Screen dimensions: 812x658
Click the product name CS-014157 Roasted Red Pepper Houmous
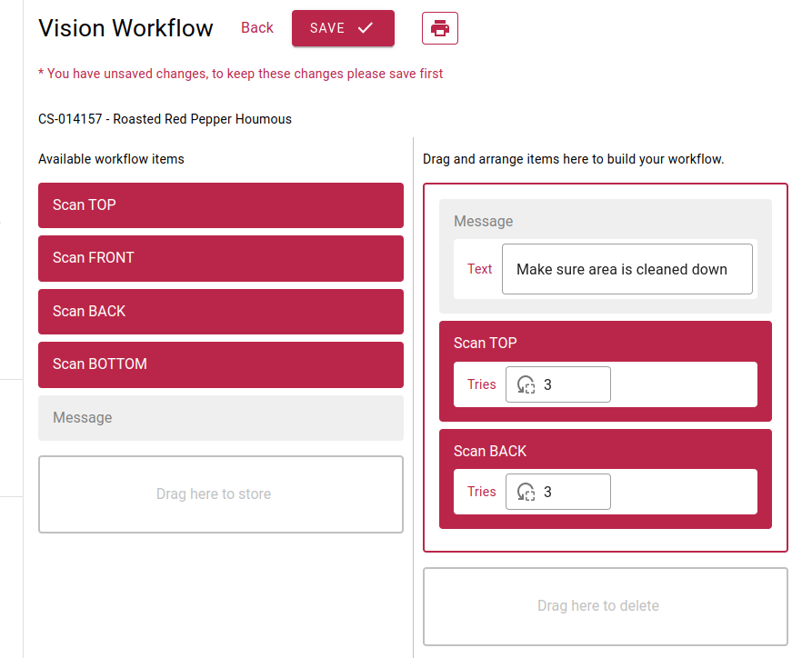[165, 119]
